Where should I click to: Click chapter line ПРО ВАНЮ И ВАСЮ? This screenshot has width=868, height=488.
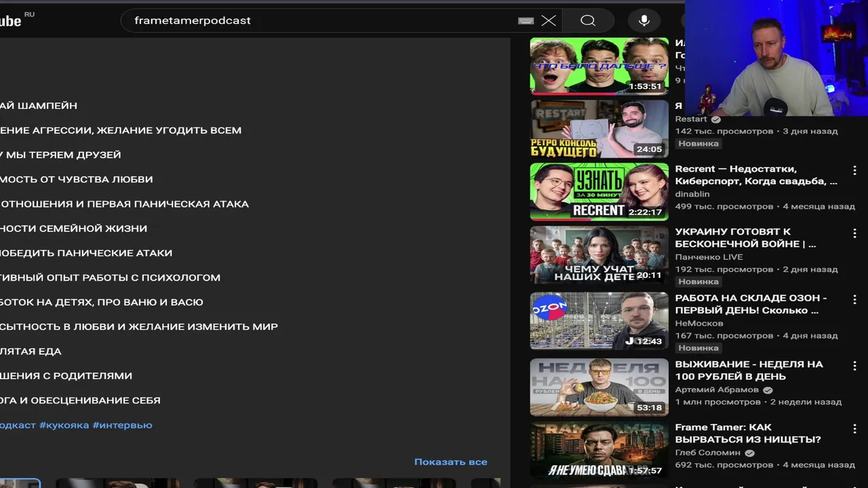(102, 302)
